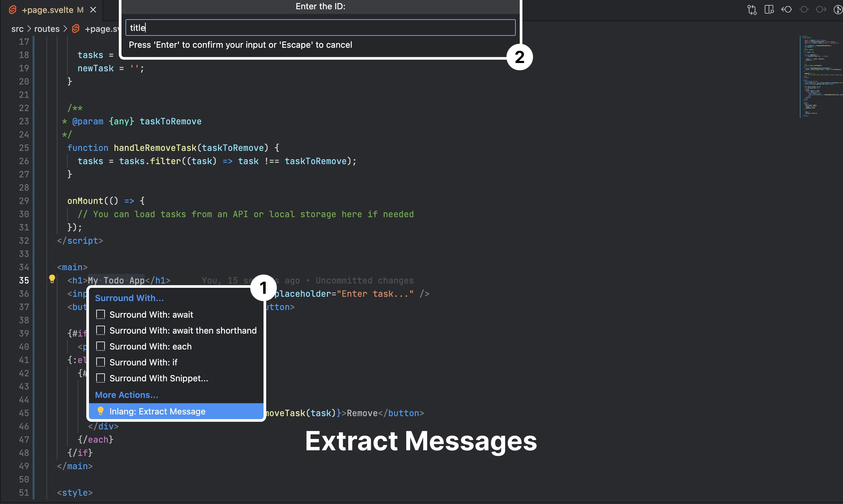Click the closing </main> tag
The width and height of the screenshot is (843, 504).
75,466
